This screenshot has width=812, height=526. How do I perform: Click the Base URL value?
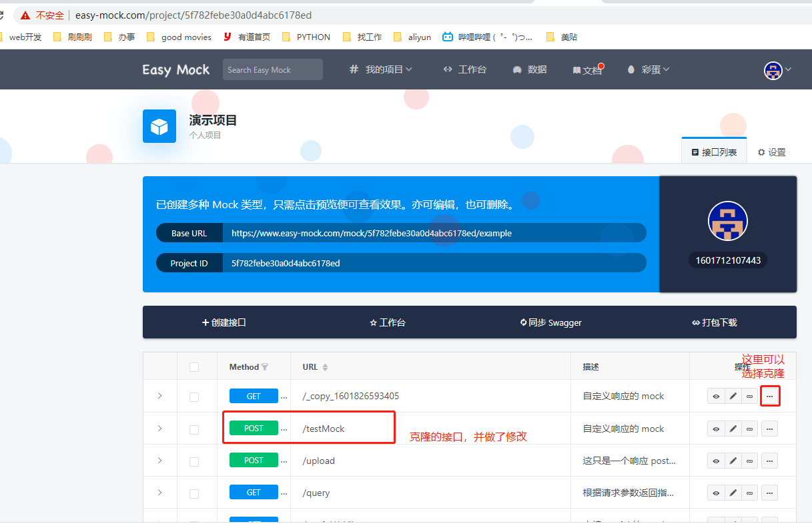click(372, 234)
